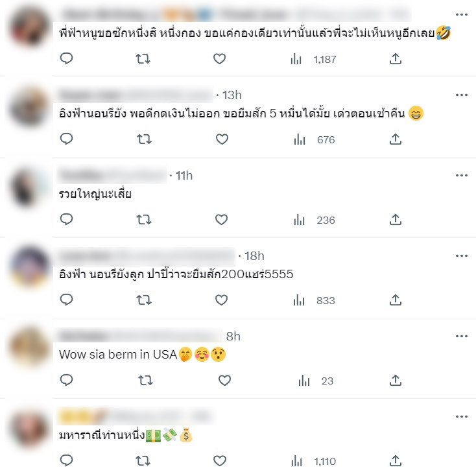Open more options on the 11h tweet
The height and width of the screenshot is (474, 476).
pos(462,175)
